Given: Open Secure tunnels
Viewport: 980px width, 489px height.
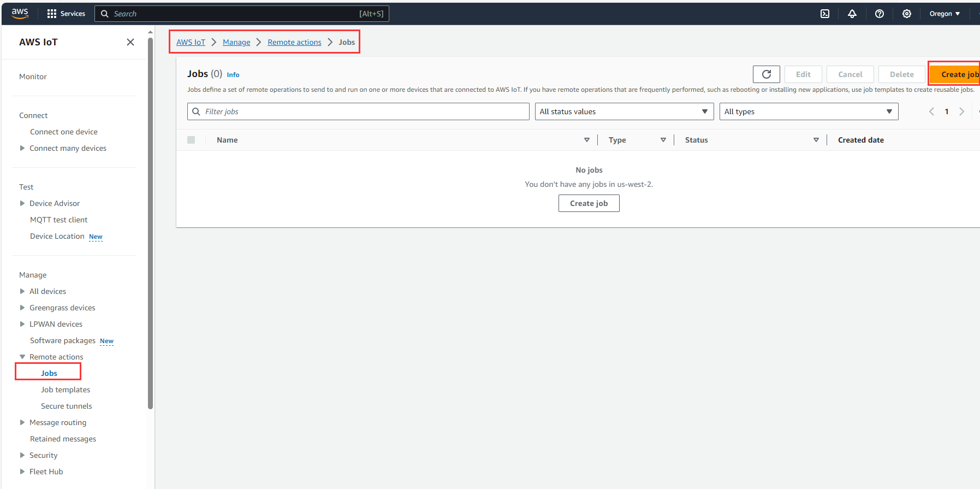Looking at the screenshot, I should pyautogui.click(x=67, y=406).
